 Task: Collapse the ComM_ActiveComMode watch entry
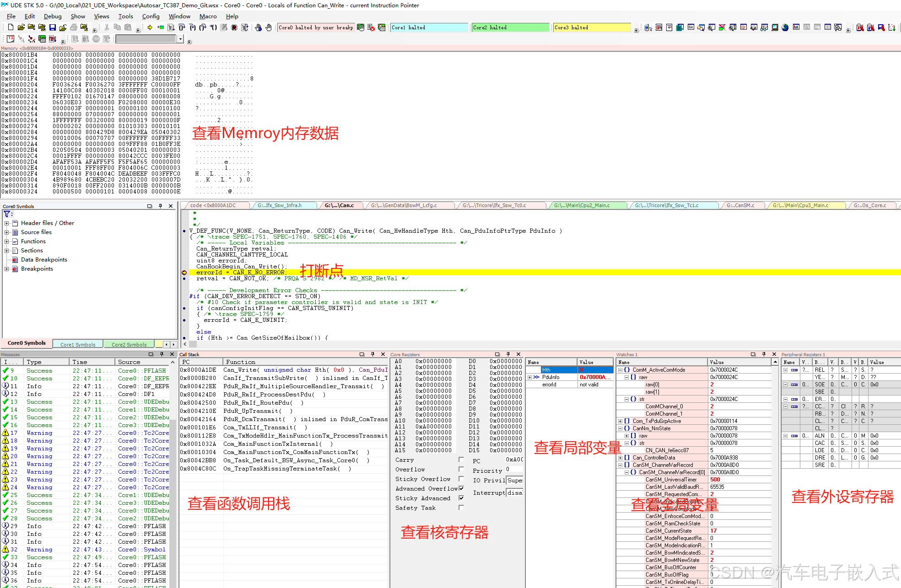pos(620,370)
